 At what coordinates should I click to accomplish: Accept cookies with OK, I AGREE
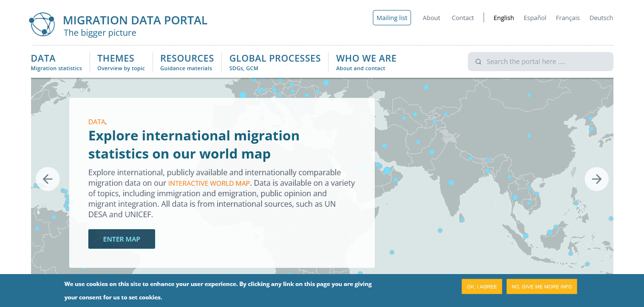481,286
